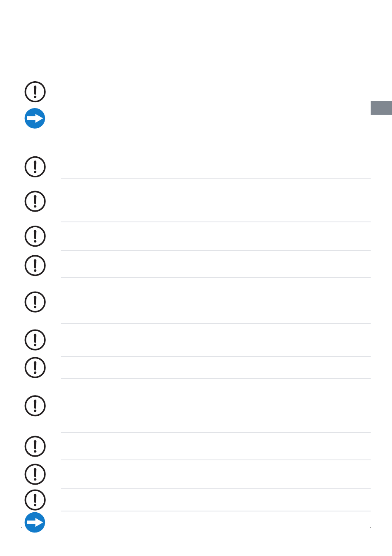Click the topmost exclamation notice icon
Image resolution: width=392 pixels, height=556 pixels.
coord(35,92)
